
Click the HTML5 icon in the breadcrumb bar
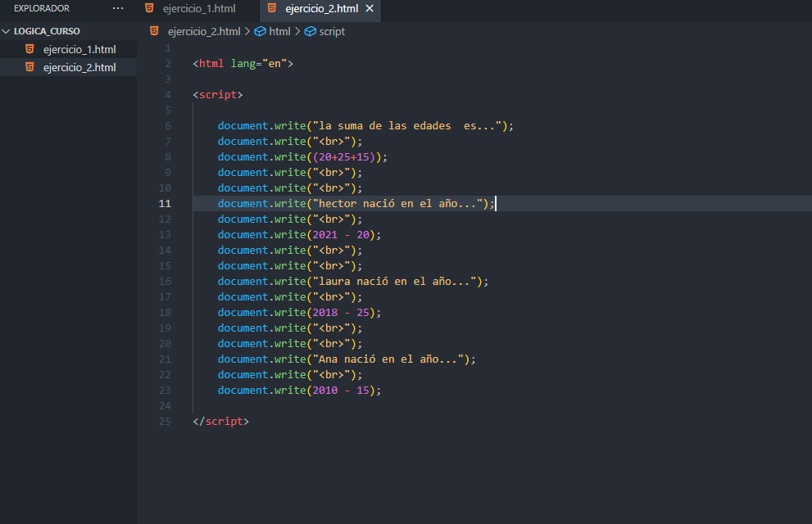click(x=154, y=31)
